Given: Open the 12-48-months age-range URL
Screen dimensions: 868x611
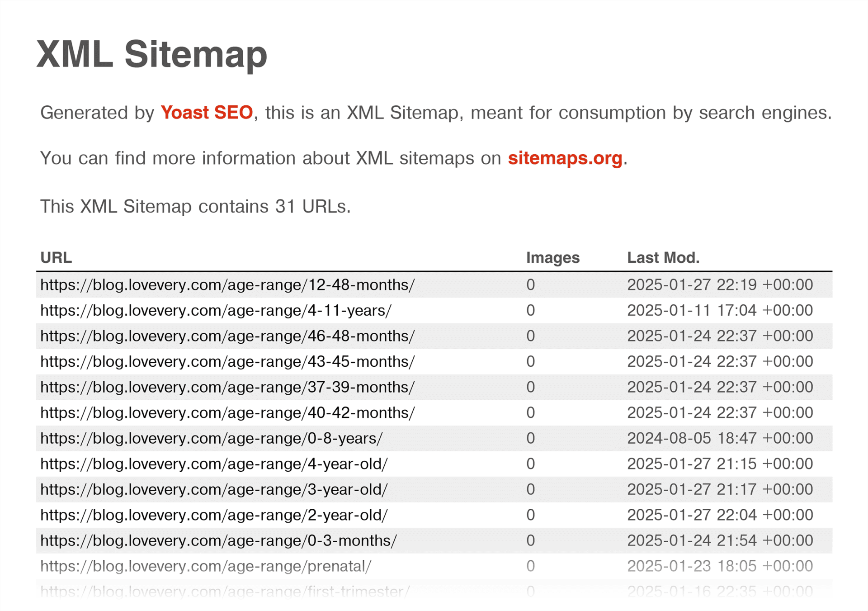Looking at the screenshot, I should (x=227, y=285).
